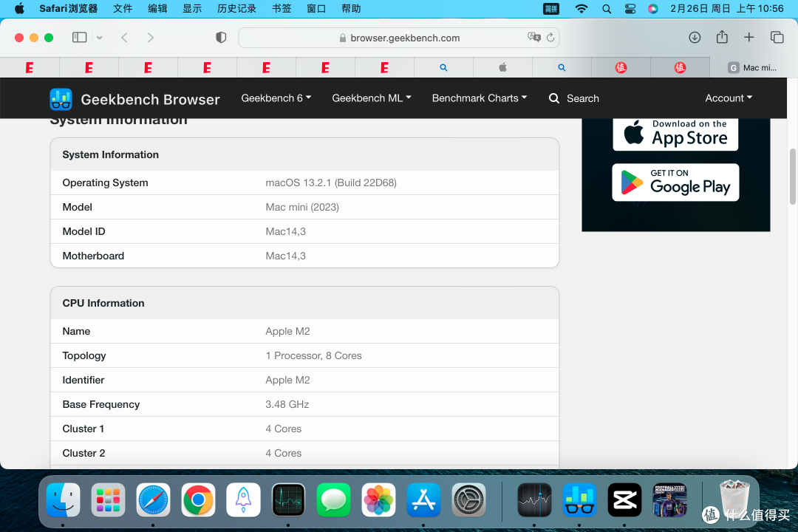Open the Safari浏览器 menu
The width and height of the screenshot is (798, 532).
pos(68,9)
